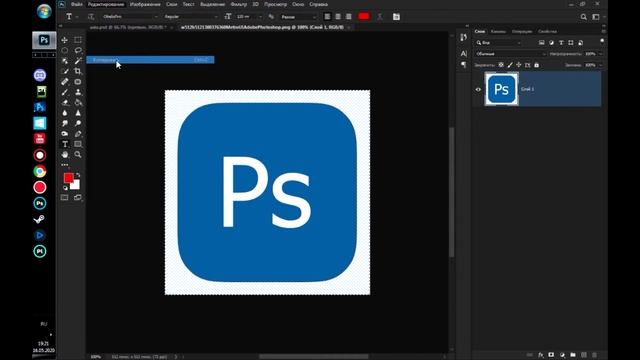
Task: Open the collapsed Paragraph panel icon
Action: pos(463,64)
